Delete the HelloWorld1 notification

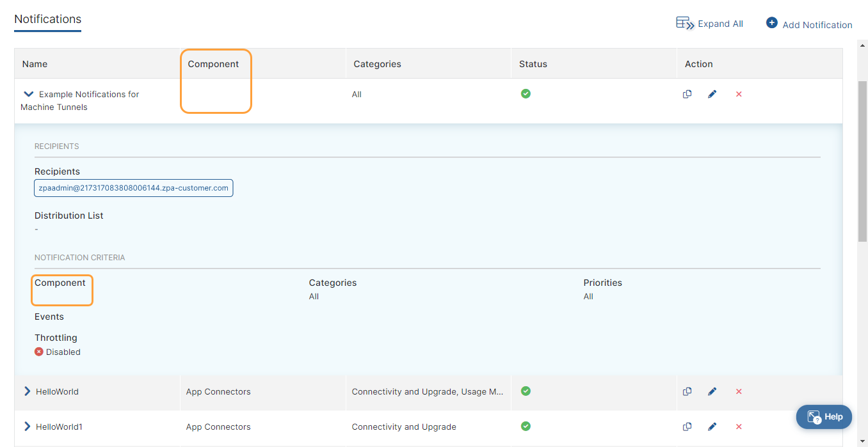[x=739, y=427]
